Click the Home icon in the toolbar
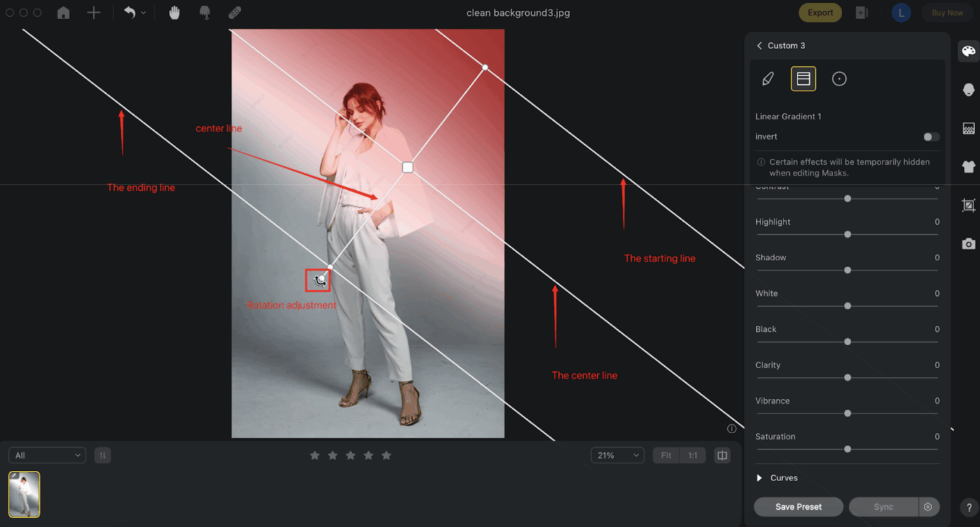 tap(63, 12)
